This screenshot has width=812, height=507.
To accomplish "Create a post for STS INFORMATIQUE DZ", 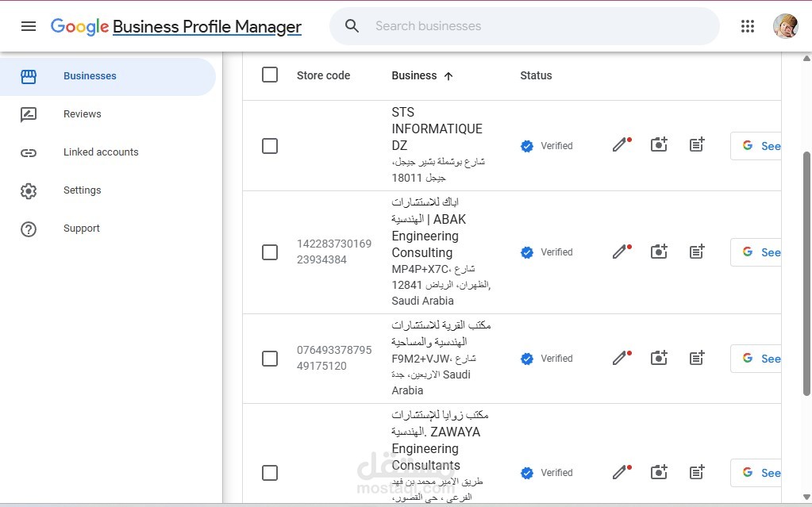I will pyautogui.click(x=696, y=144).
